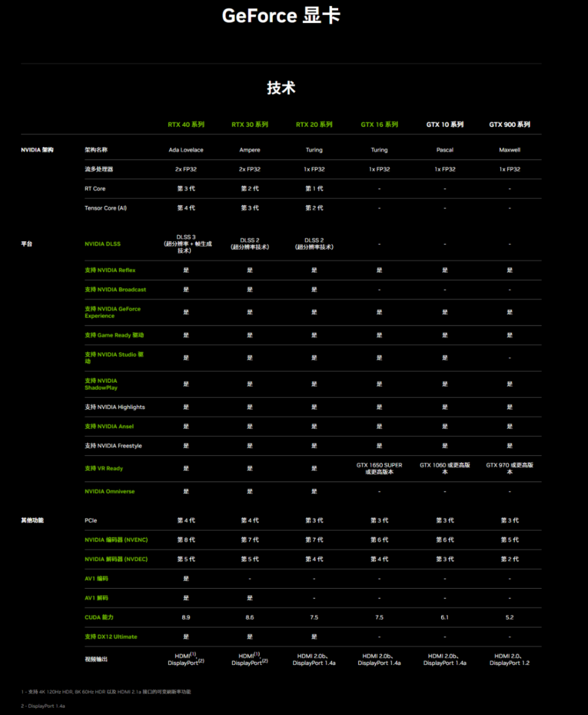Select the GTX 10 系列 column header
588x715 pixels.
(445, 125)
